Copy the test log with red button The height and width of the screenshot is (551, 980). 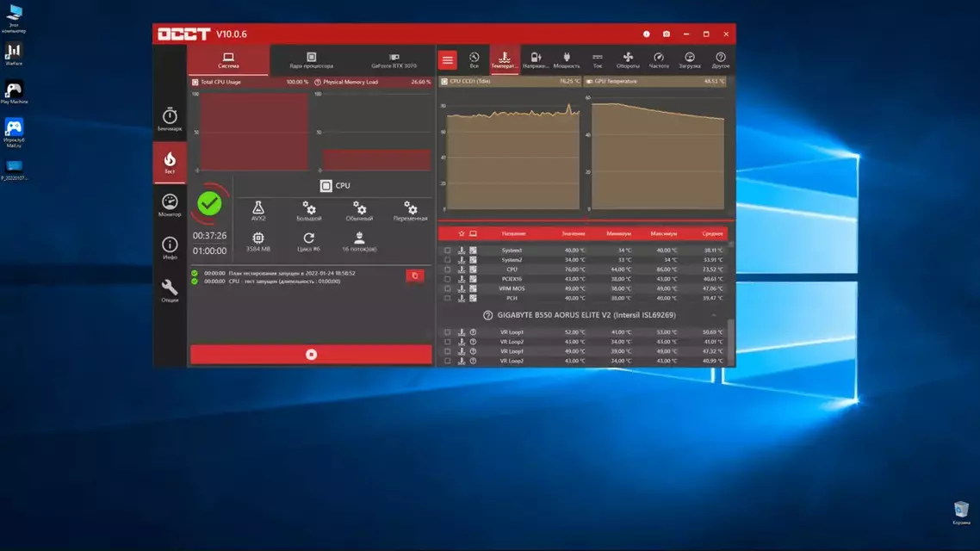click(x=415, y=275)
